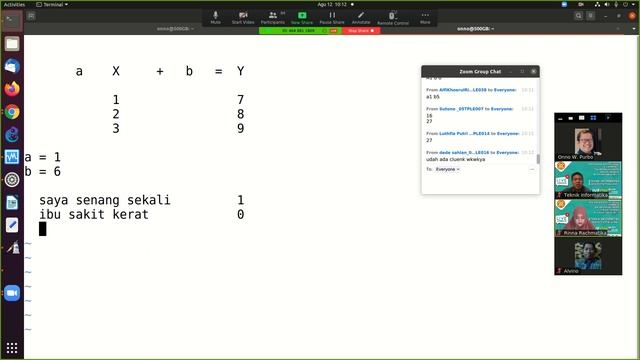This screenshot has height=360, width=640.
Task: Click New Share in the Zoom toolbar
Action: [x=302, y=18]
